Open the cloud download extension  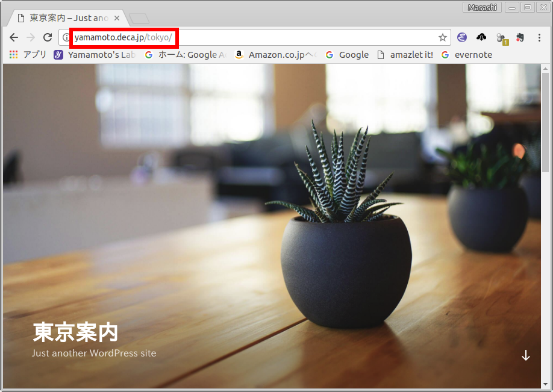coord(481,37)
